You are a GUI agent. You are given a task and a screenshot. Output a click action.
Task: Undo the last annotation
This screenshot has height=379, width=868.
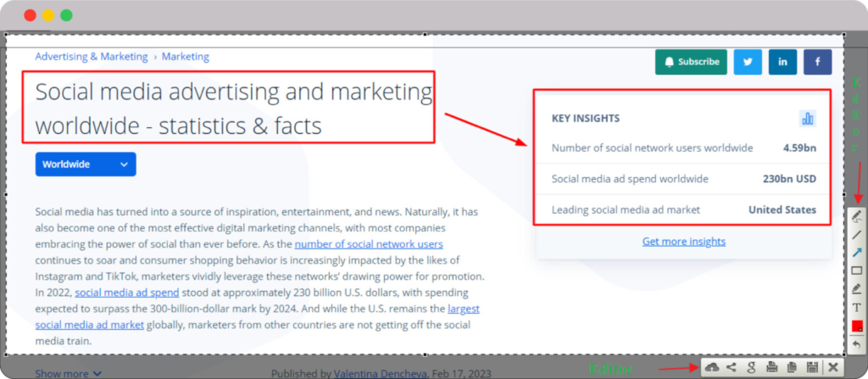(856, 343)
